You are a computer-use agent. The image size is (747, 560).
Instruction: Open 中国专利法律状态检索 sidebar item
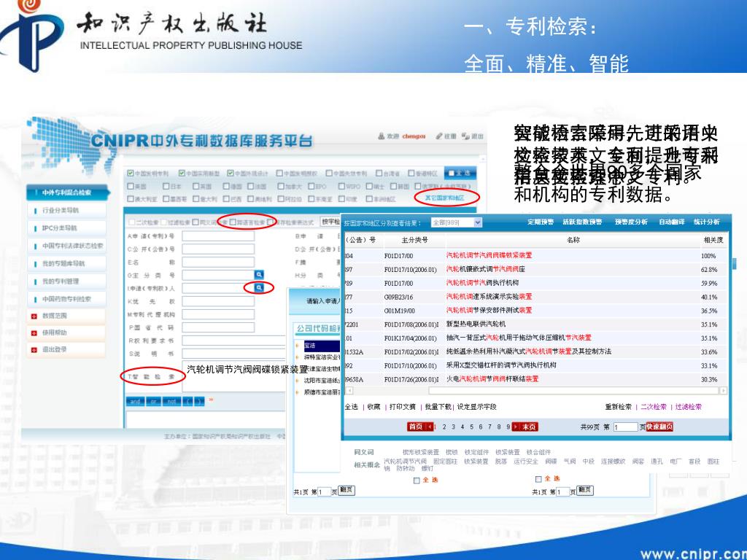tap(66, 246)
